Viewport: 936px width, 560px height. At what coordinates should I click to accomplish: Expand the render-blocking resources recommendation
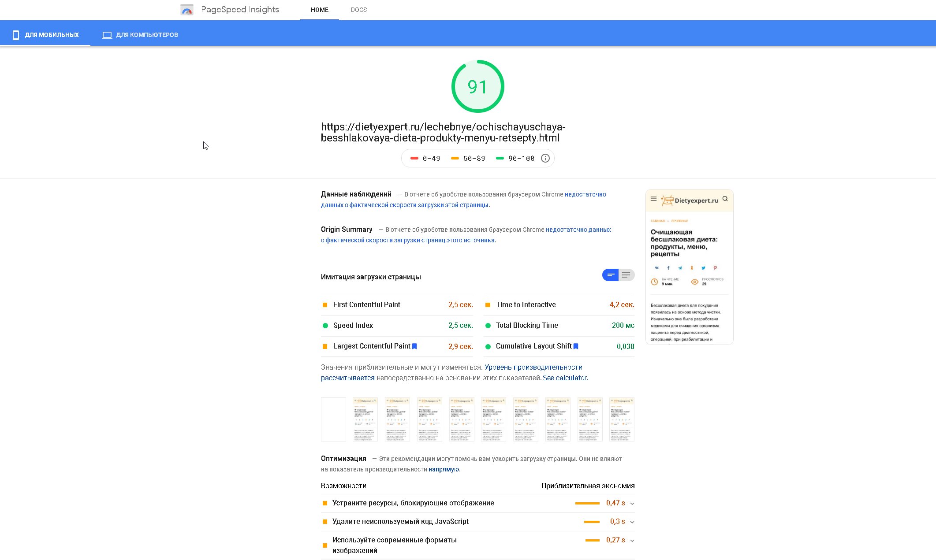[x=632, y=504]
